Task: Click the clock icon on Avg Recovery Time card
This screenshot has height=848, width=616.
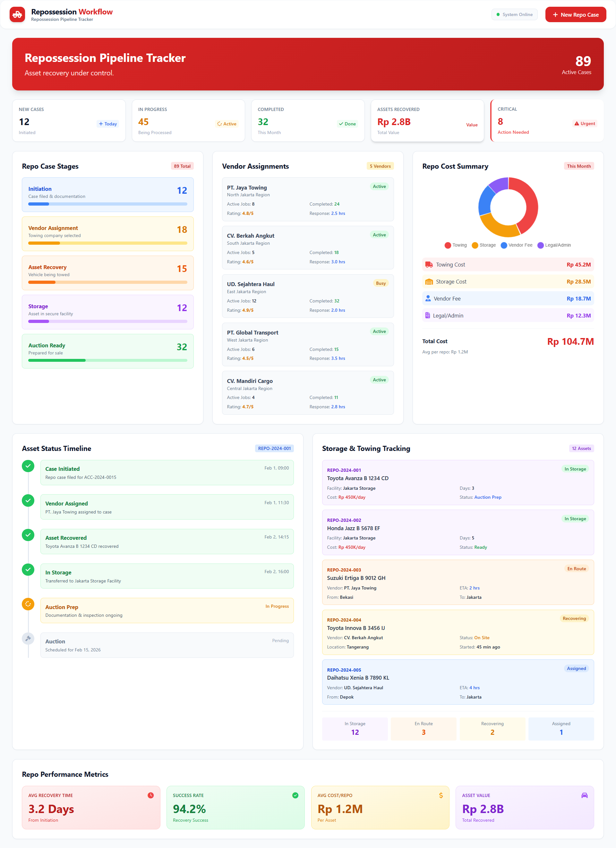Action: (x=151, y=795)
